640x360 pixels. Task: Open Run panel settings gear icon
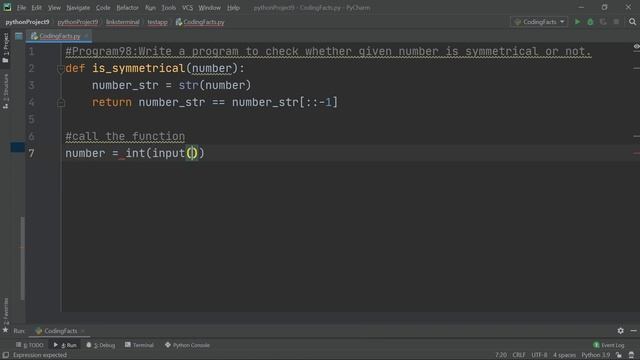point(620,331)
